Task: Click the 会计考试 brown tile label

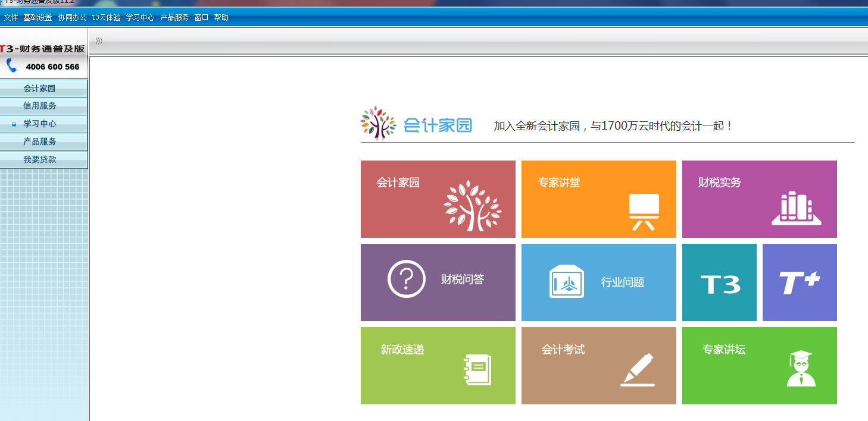Action: click(x=563, y=350)
